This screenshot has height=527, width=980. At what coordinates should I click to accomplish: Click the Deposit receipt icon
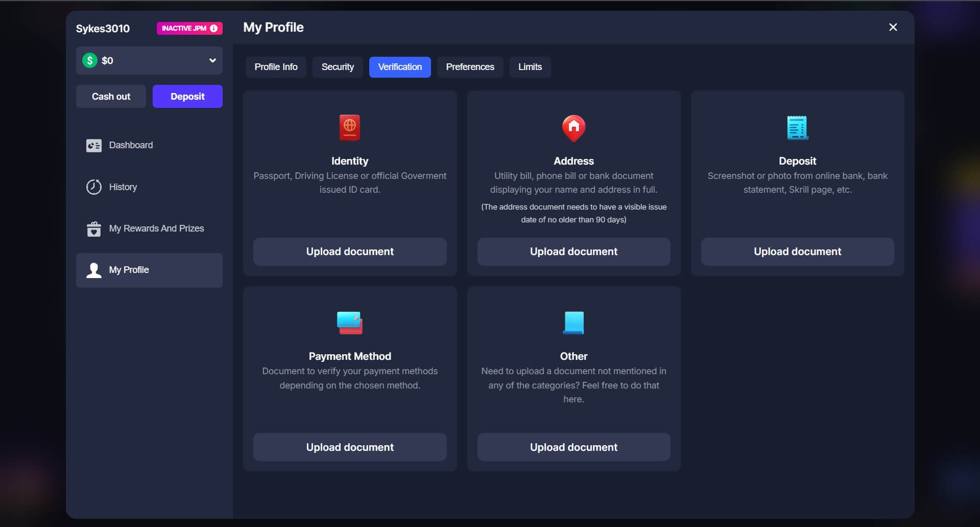pyautogui.click(x=797, y=128)
